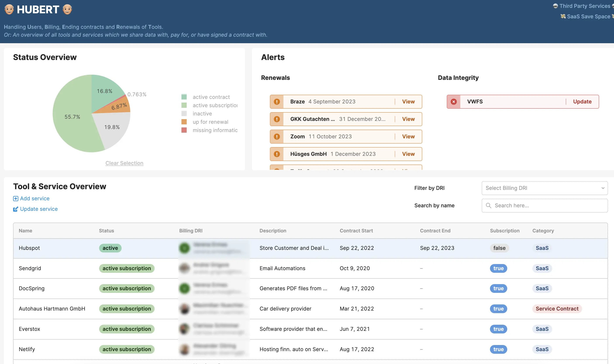
Task: Click Everstox name cell
Action: coord(29,329)
